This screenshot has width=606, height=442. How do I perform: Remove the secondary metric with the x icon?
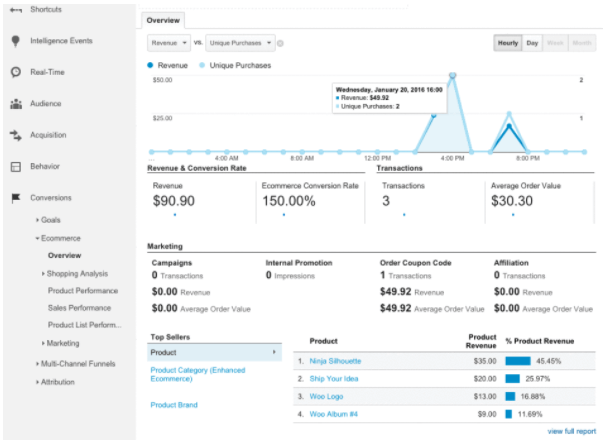click(280, 43)
